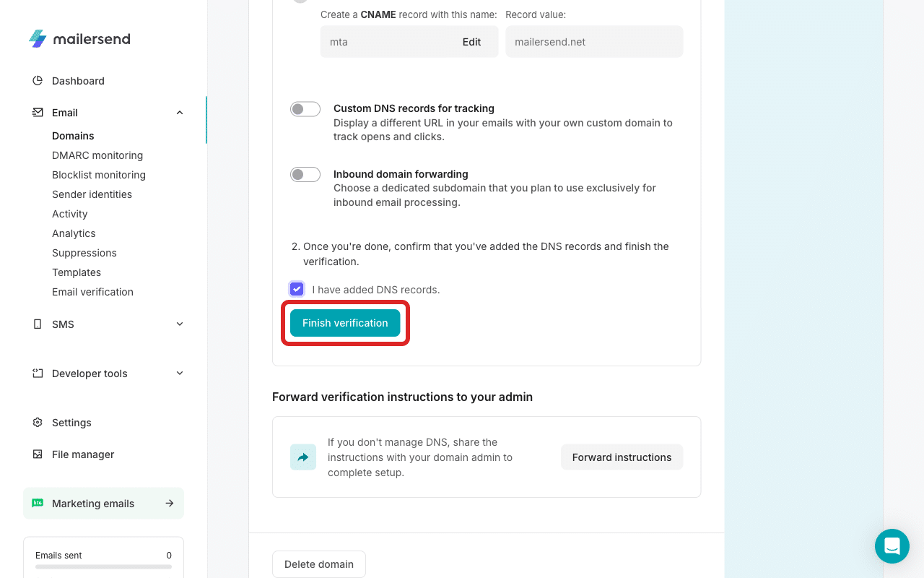924x578 pixels.
Task: Click the Forward instructions button
Action: point(622,457)
